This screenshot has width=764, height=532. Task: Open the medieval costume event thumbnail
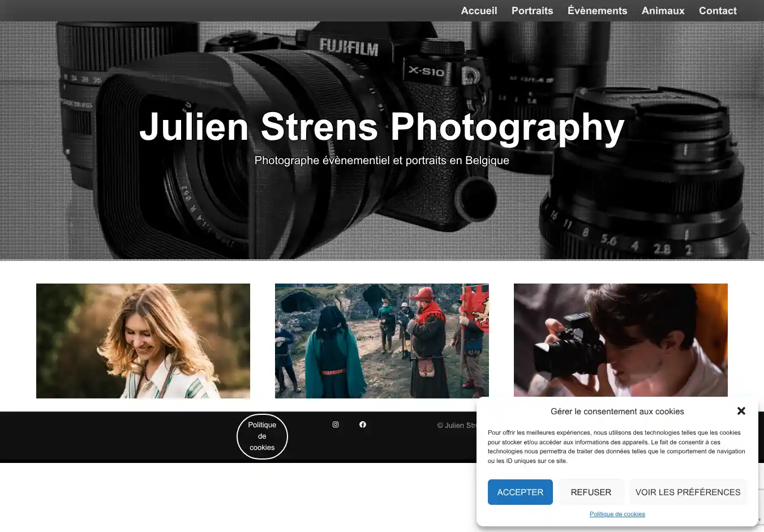[382, 341]
